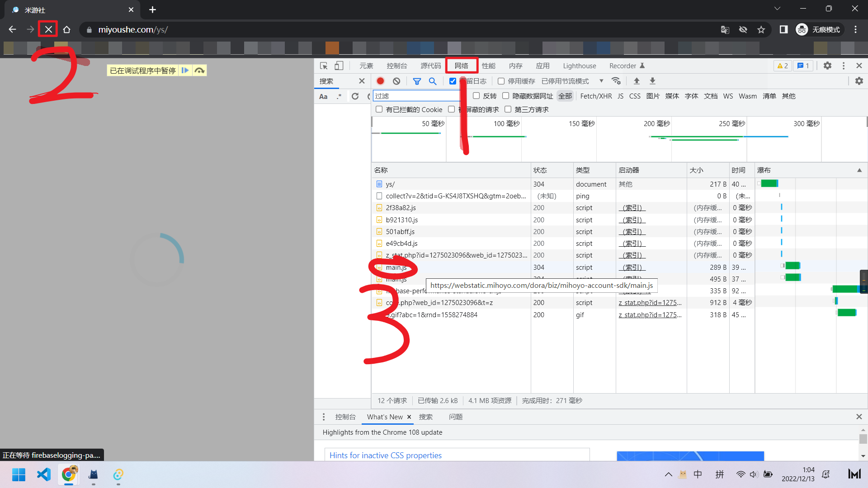This screenshot has height=488, width=868.
Task: Open network search magnifier icon
Action: (x=433, y=81)
